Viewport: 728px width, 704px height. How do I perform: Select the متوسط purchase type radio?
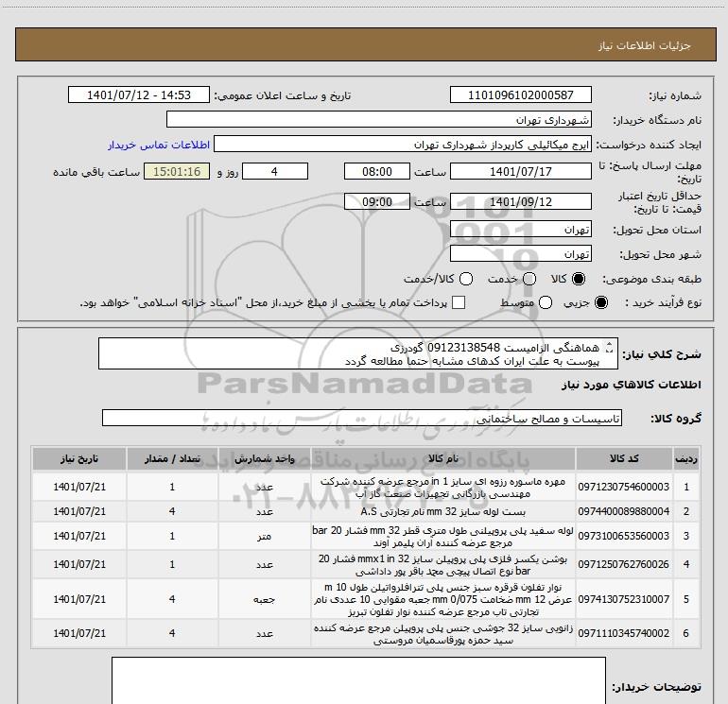[546, 302]
